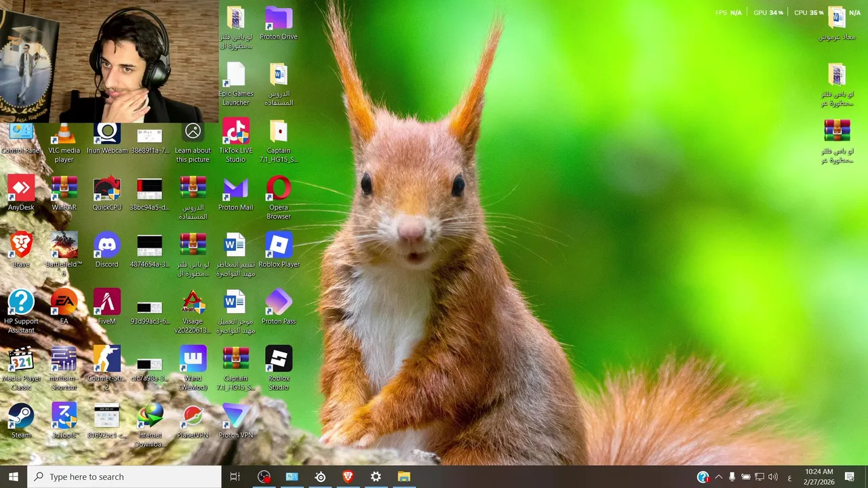Open the clock showing 10:24 AM
The image size is (868, 488).
tap(819, 476)
